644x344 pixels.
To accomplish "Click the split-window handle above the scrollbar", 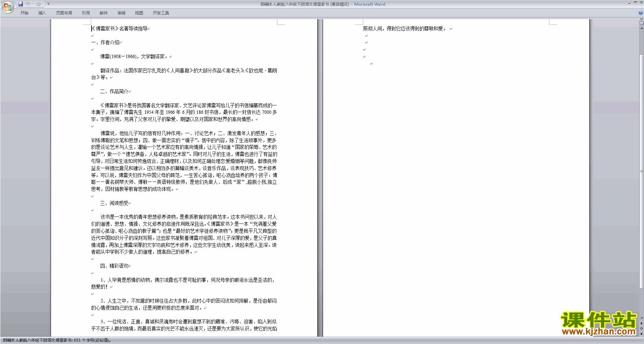I will pos(641,19).
